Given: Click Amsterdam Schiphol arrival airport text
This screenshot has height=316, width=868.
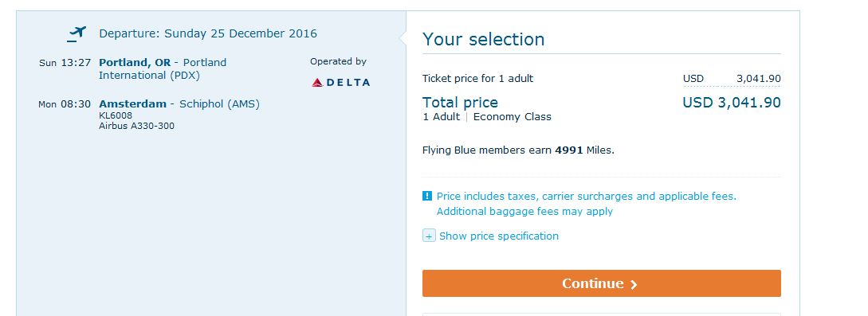Looking at the screenshot, I should pos(179,103).
